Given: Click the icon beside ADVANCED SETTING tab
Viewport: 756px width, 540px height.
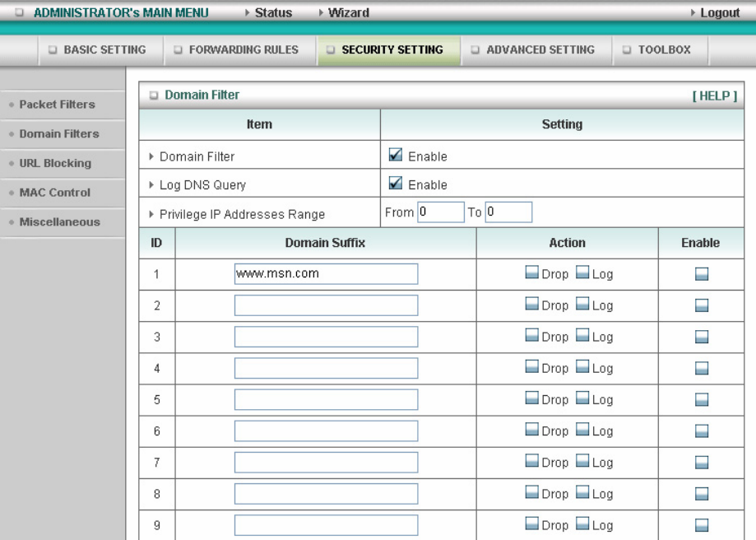Looking at the screenshot, I should click(475, 49).
